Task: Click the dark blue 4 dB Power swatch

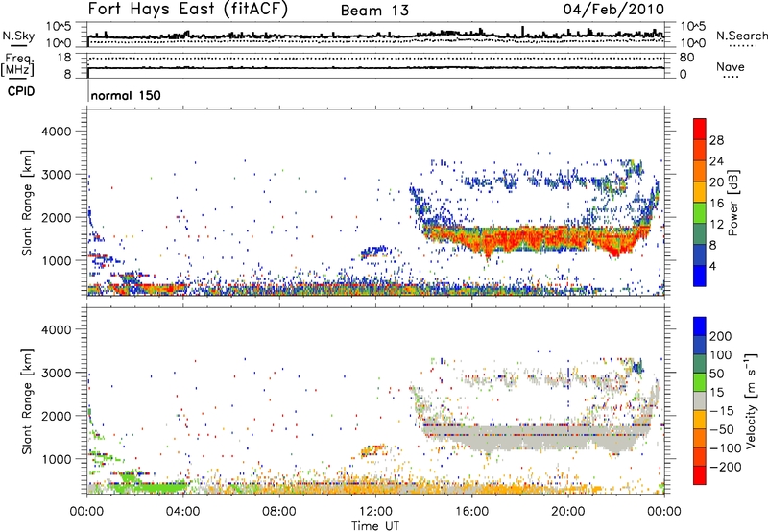Action: (x=700, y=276)
